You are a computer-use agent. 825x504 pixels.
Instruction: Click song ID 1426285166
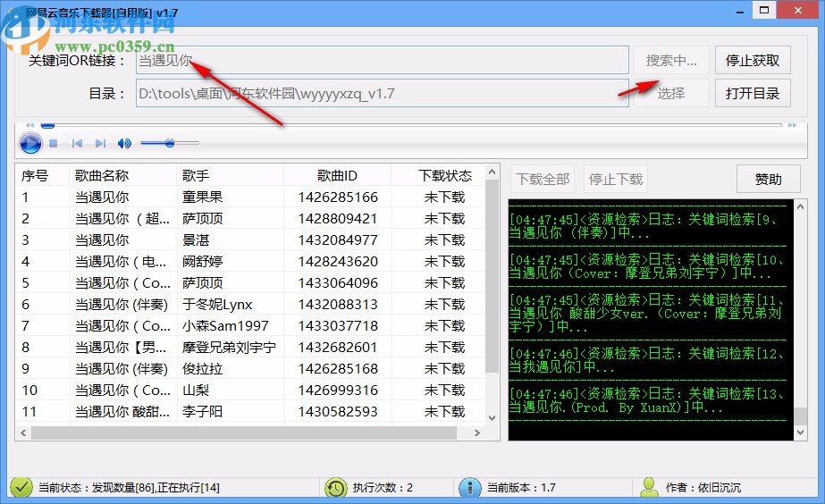pyautogui.click(x=338, y=197)
